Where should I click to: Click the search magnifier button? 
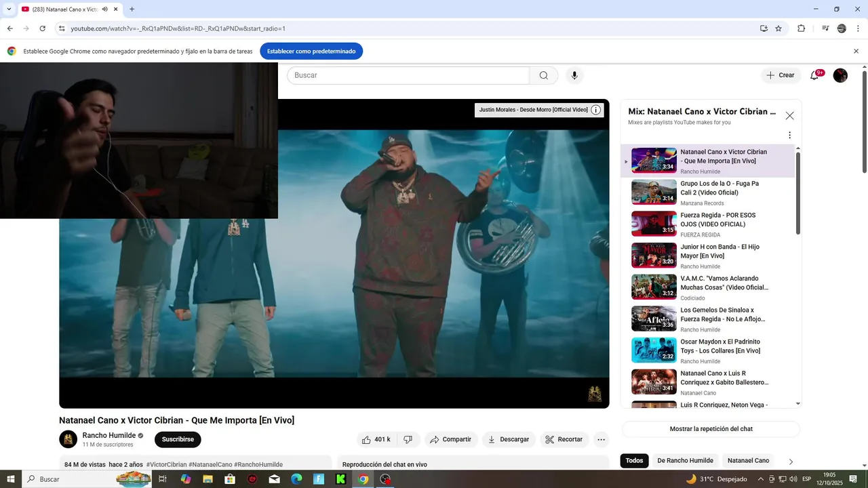pyautogui.click(x=544, y=75)
